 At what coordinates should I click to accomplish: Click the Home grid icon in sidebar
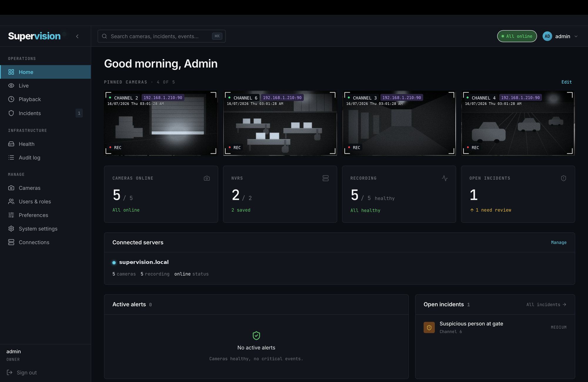pos(11,72)
